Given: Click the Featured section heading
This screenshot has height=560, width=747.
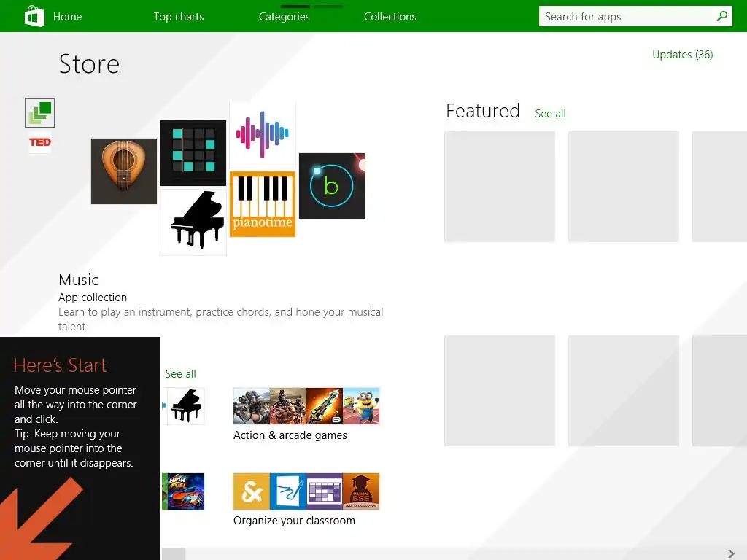Looking at the screenshot, I should [483, 111].
